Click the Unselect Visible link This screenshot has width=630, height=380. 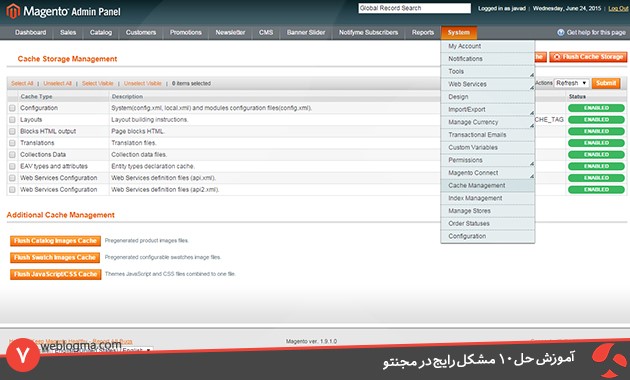[x=143, y=84]
